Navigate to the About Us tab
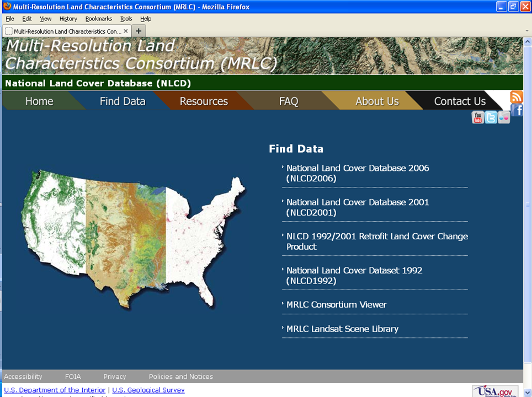 tap(377, 101)
